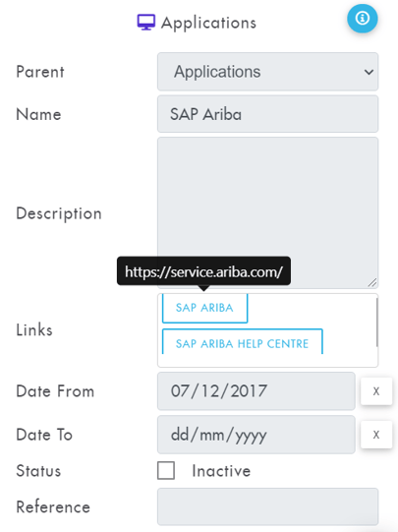This screenshot has height=532, width=398.
Task: Select the yyyy segment in Date To
Action: click(252, 436)
